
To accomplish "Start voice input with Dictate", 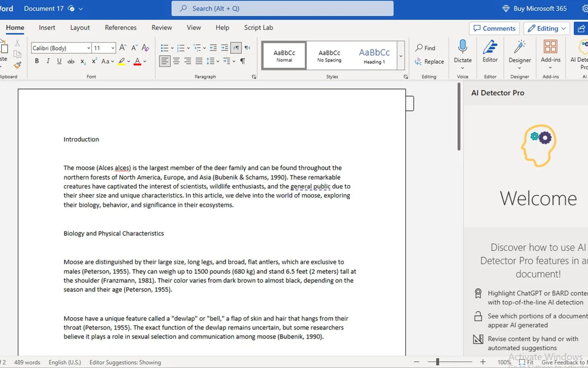I will 463,52.
